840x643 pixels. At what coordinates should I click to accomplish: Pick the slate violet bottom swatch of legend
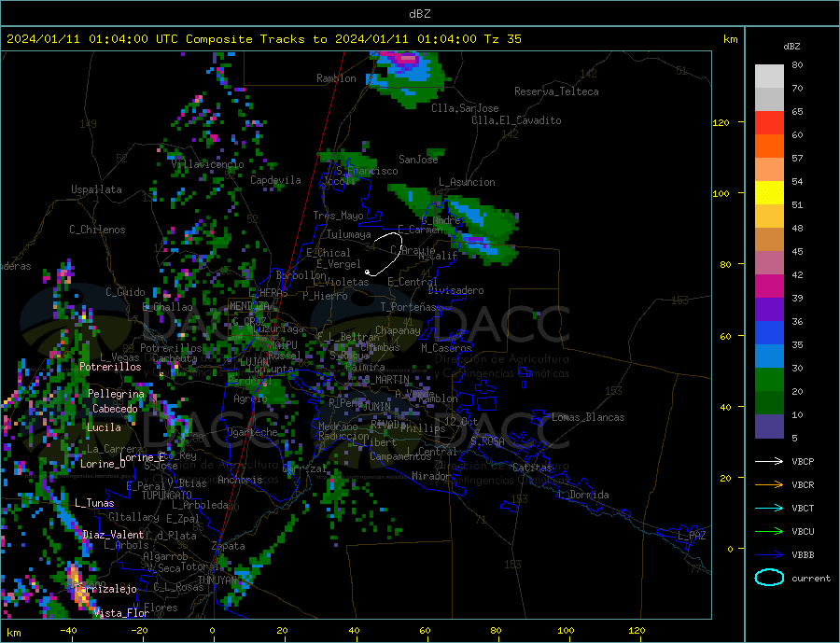click(769, 426)
